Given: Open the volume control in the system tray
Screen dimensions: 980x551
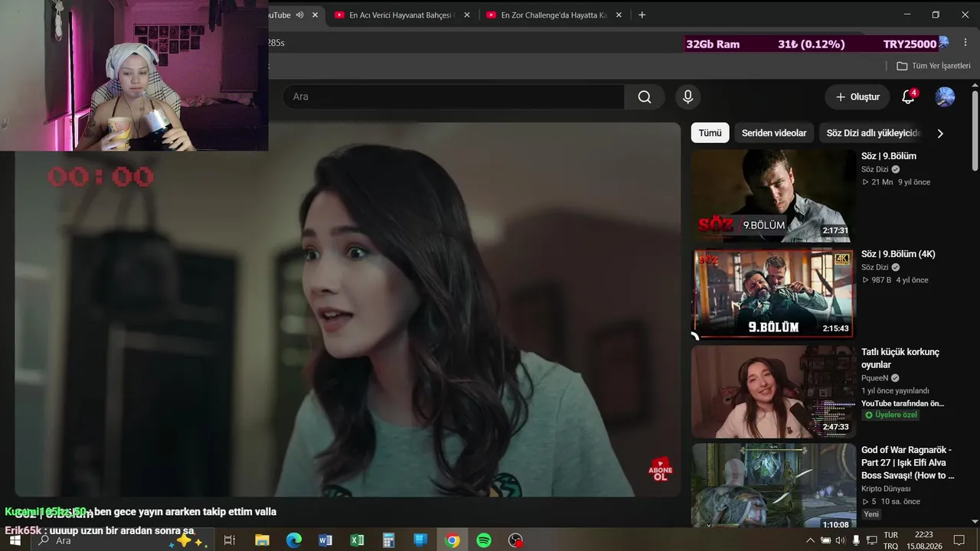Looking at the screenshot, I should (x=840, y=540).
